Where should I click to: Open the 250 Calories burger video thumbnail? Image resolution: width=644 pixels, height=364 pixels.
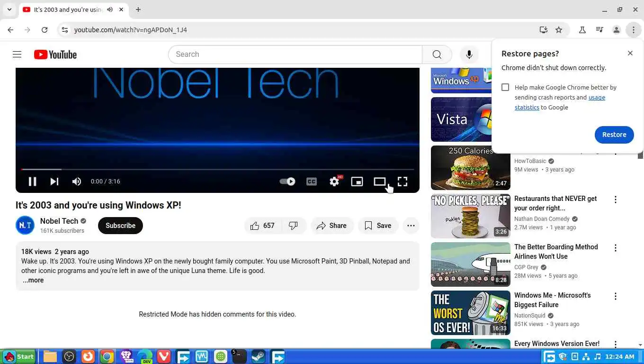click(471, 168)
